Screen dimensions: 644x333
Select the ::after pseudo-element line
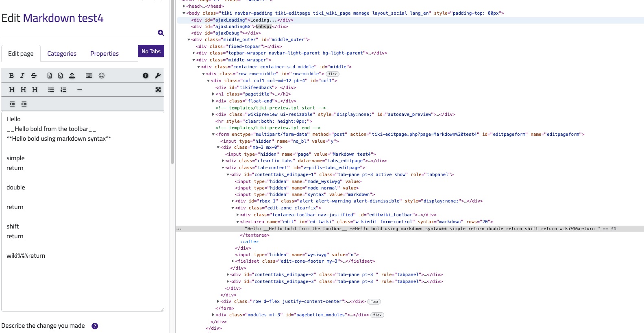pos(249,242)
